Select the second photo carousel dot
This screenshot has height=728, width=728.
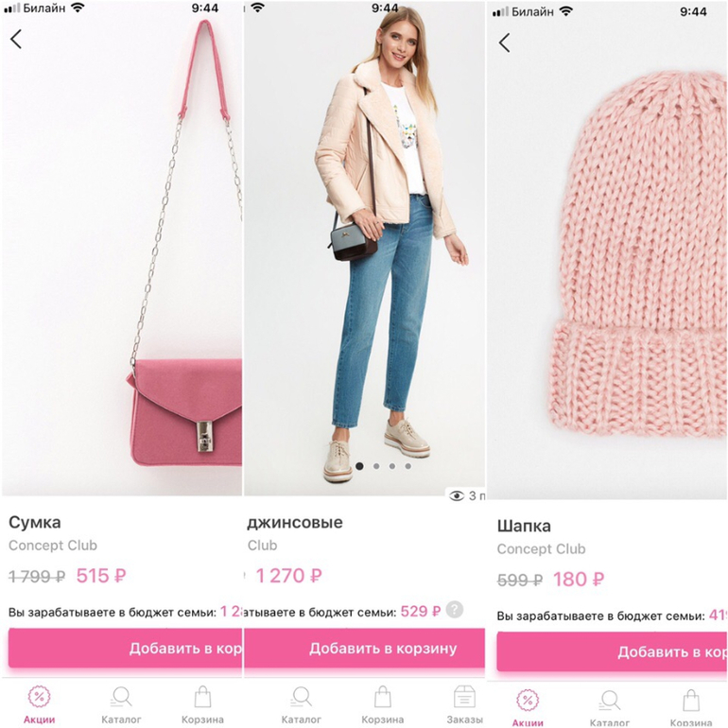coord(376,466)
